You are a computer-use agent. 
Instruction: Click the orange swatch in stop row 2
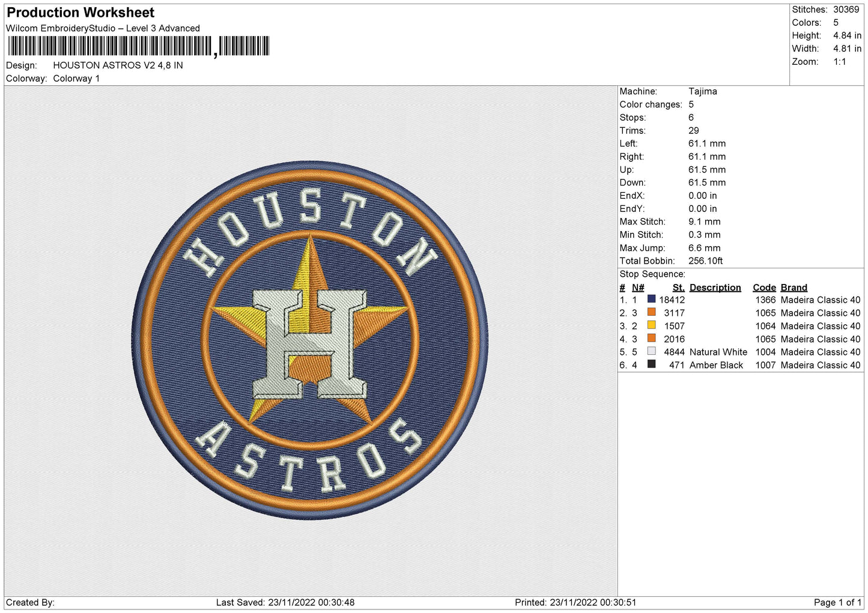[651, 312]
